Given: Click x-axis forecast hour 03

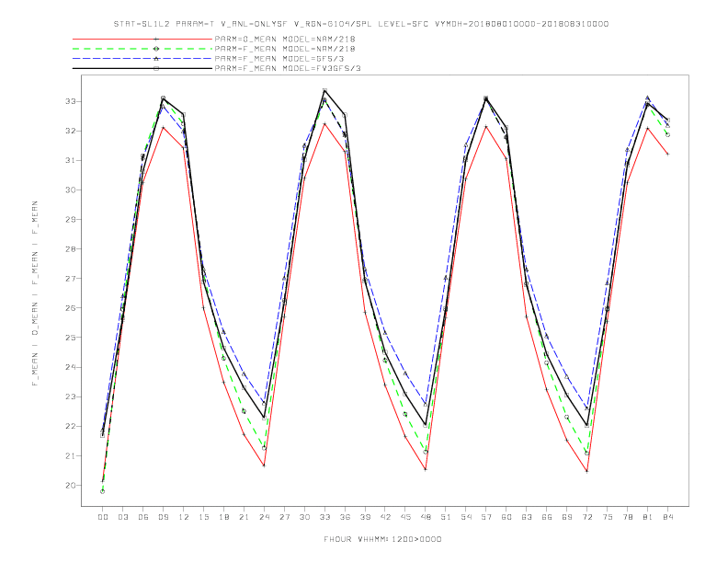Looking at the screenshot, I should 122,517.
